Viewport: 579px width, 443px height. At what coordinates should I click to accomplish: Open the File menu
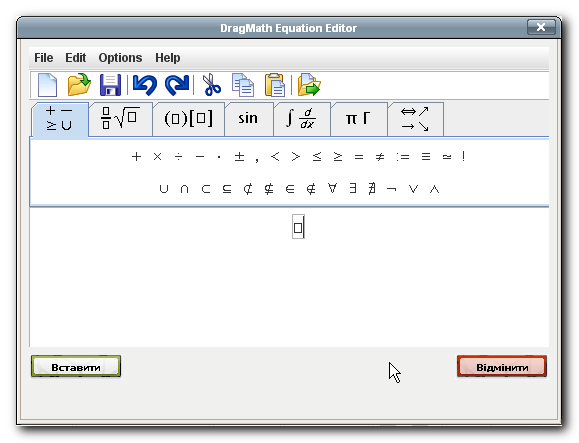tap(44, 58)
